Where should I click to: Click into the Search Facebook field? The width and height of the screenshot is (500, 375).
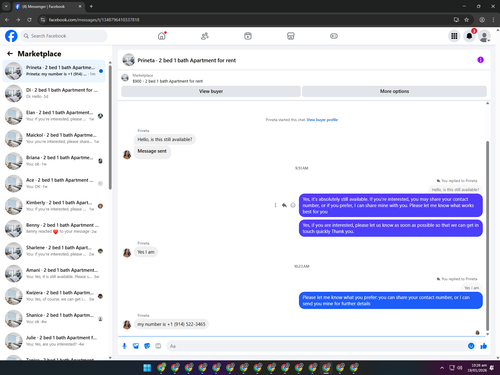point(64,36)
